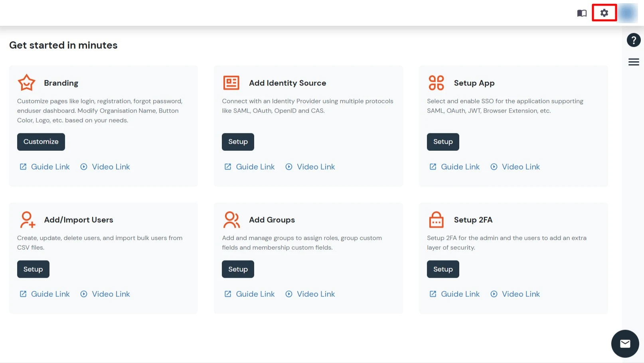This screenshot has width=644, height=363.
Task: Open the settings gear in the top bar
Action: pyautogui.click(x=604, y=13)
